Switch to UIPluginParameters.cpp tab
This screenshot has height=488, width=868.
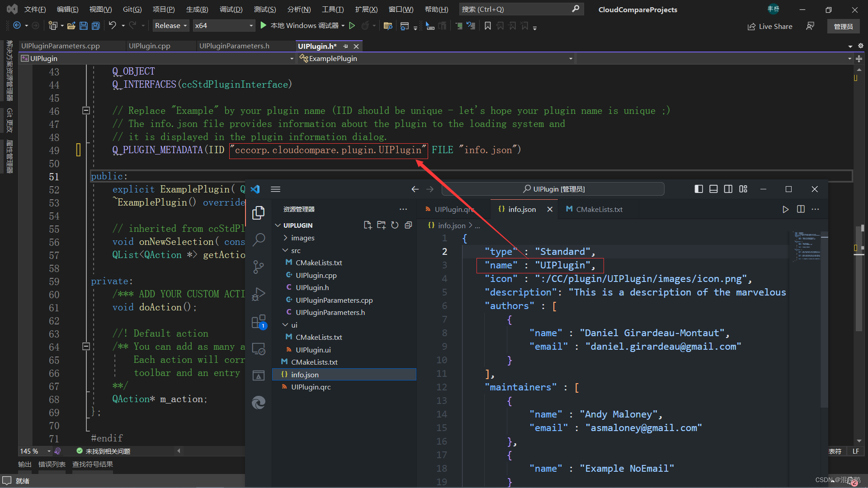(x=61, y=46)
